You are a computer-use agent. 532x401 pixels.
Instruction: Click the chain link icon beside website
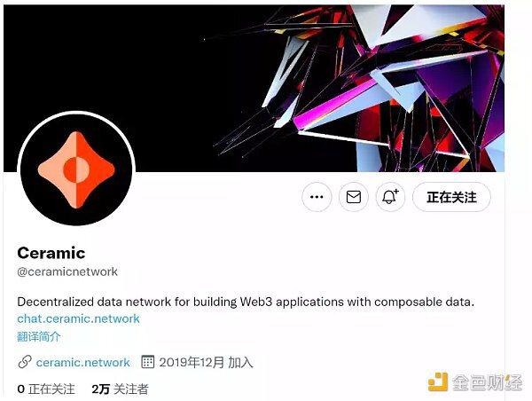coord(25,362)
